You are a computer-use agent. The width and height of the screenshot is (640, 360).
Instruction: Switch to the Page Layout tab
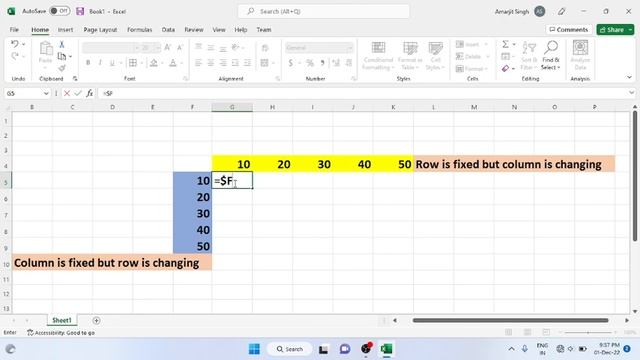tap(100, 29)
